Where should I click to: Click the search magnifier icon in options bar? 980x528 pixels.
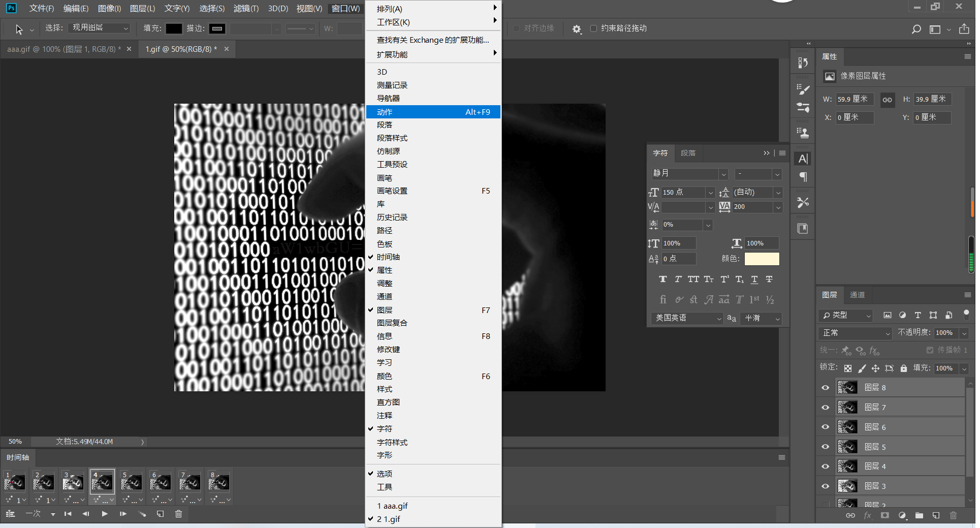916,29
